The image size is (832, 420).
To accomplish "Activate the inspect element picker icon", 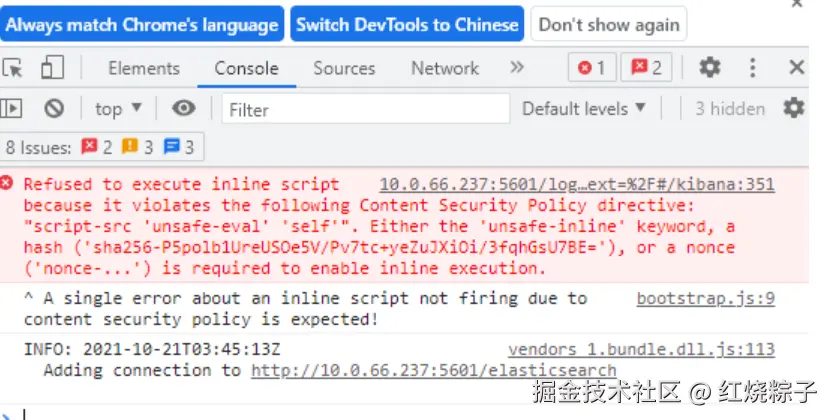I will tap(13, 68).
